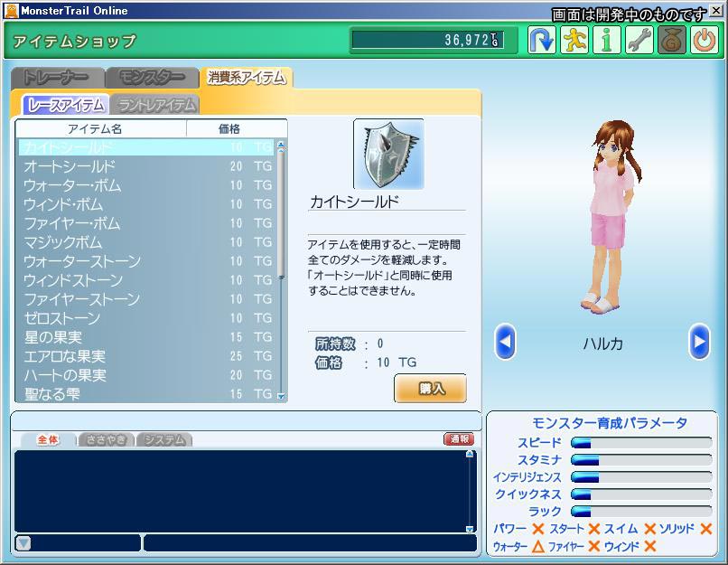This screenshot has width=728, height=565.
Task: Switch to the トレーナー tab
Action: [58, 77]
